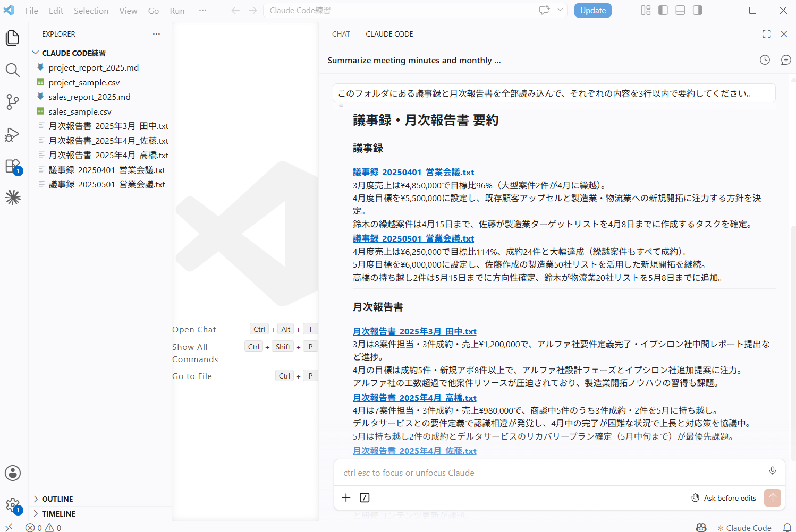
Task: Toggle the primary side bar
Action: (663, 10)
